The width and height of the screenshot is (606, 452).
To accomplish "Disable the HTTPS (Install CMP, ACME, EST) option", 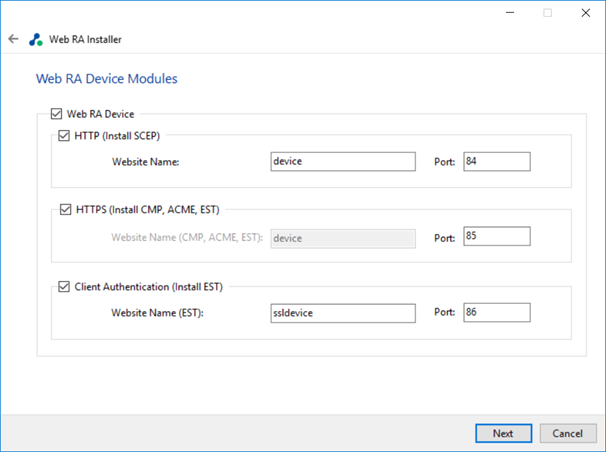I will click(65, 209).
